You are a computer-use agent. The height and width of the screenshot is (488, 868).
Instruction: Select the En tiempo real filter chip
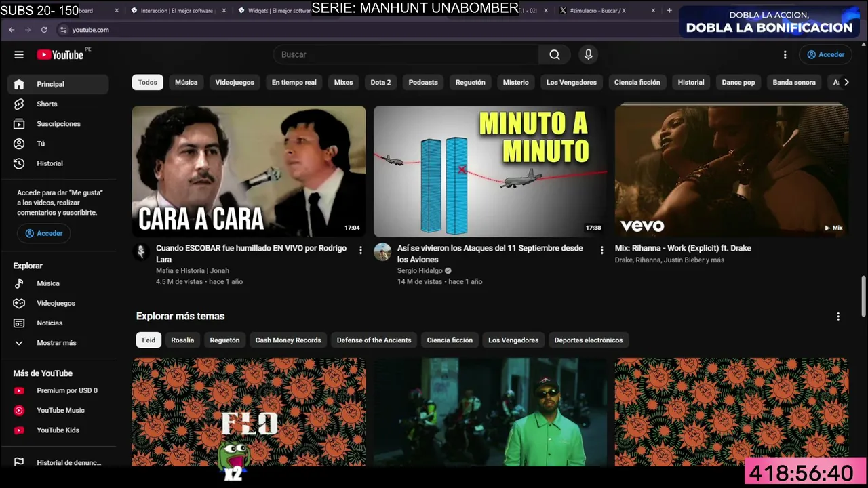click(x=294, y=83)
